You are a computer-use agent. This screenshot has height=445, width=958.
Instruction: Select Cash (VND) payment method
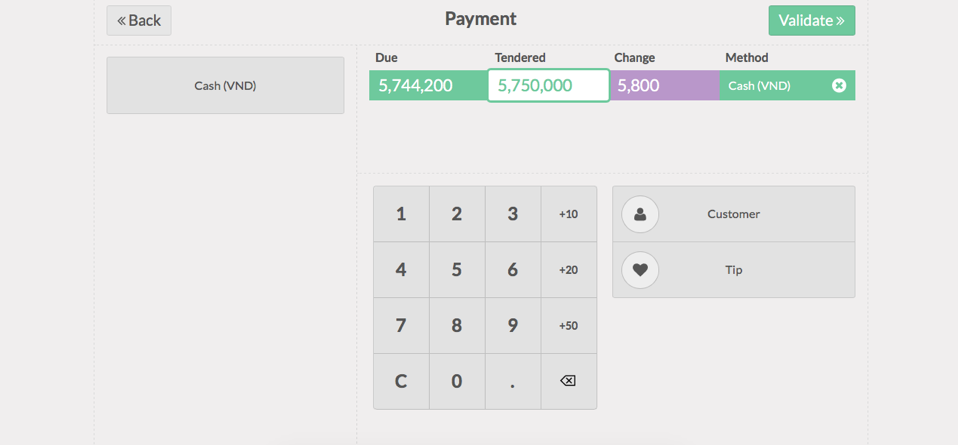pos(225,86)
